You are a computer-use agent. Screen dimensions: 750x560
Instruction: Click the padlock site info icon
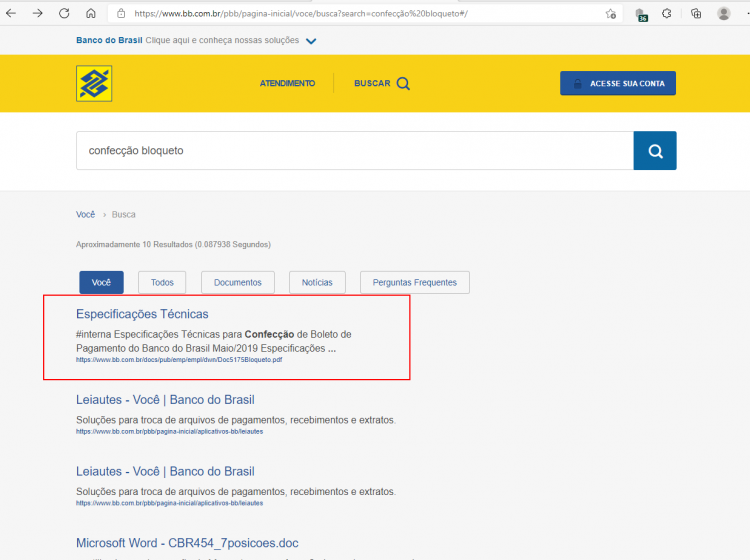pyautogui.click(x=121, y=14)
